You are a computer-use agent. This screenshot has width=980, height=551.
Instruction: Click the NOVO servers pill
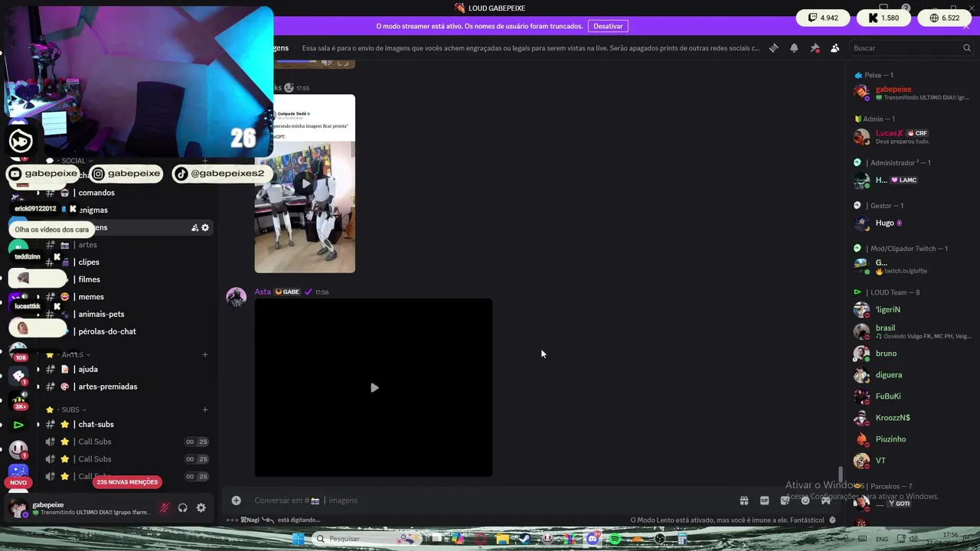(x=18, y=483)
